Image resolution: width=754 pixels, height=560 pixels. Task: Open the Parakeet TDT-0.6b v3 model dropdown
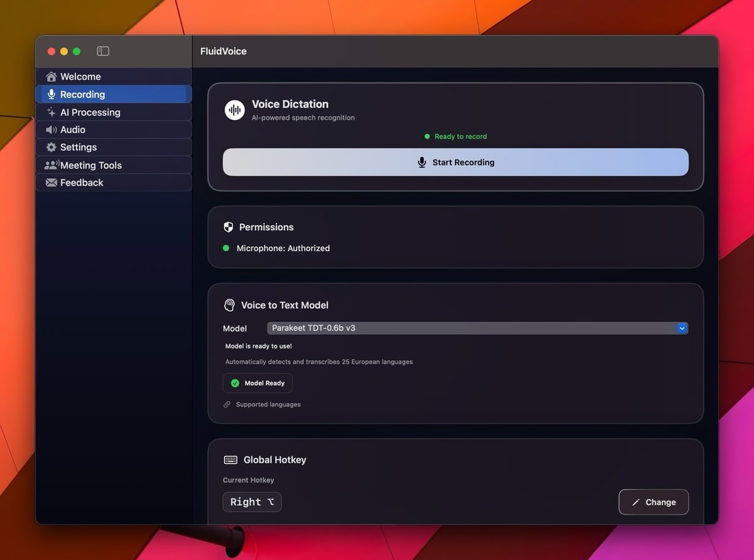coord(471,328)
